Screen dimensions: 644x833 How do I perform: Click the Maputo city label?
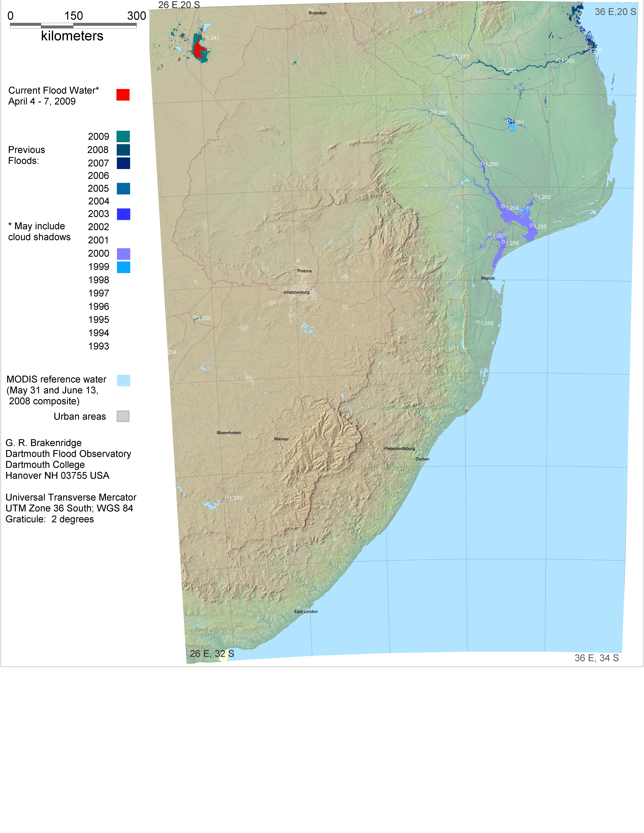coord(488,278)
